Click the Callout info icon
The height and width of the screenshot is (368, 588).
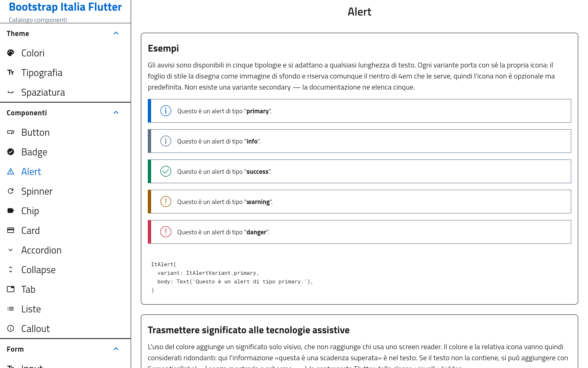10,329
